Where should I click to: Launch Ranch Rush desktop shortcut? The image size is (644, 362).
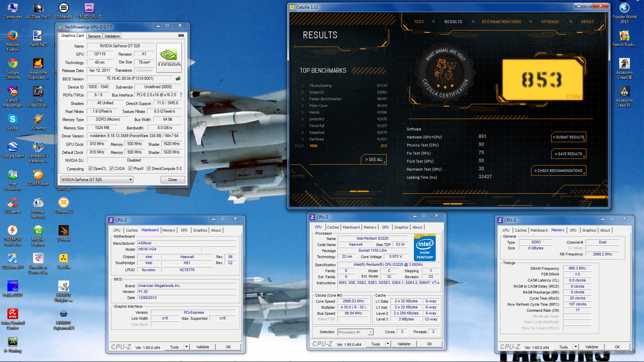coord(624,39)
